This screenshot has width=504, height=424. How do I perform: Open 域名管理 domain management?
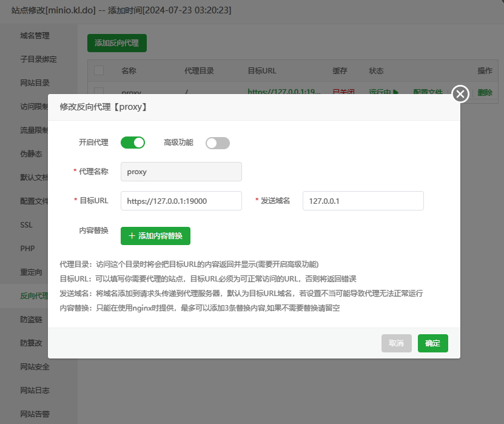point(35,35)
